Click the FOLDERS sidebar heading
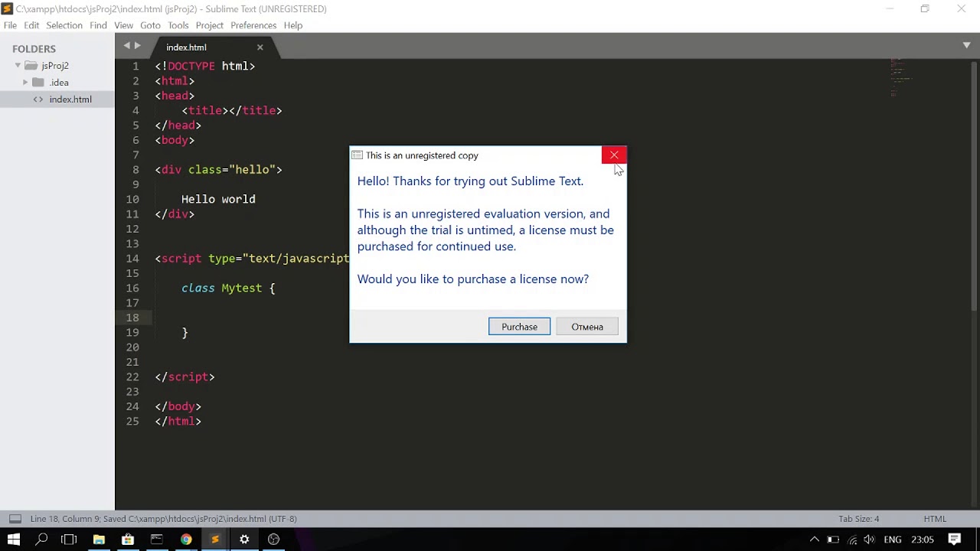This screenshot has height=551, width=980. click(x=34, y=49)
